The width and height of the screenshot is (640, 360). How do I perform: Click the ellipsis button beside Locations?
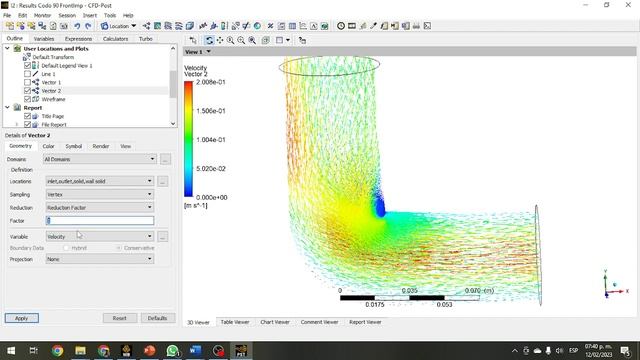coord(162,181)
